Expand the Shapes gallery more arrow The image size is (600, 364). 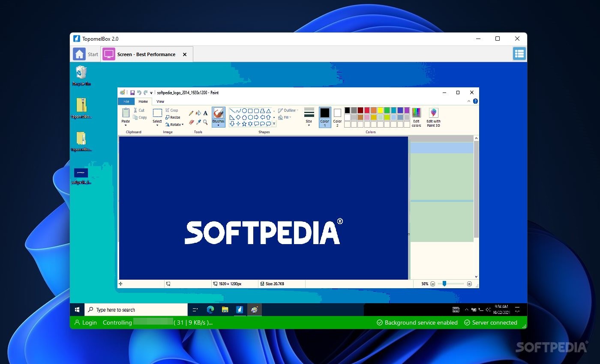tap(274, 124)
